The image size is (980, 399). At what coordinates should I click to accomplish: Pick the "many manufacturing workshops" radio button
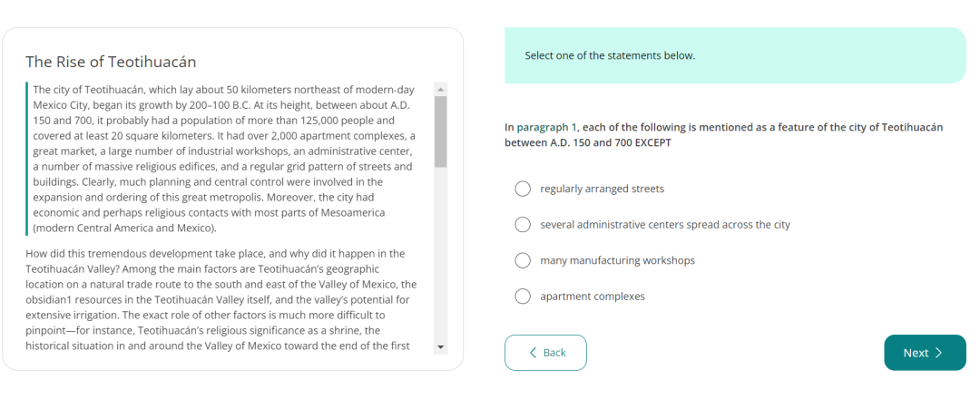point(523,260)
